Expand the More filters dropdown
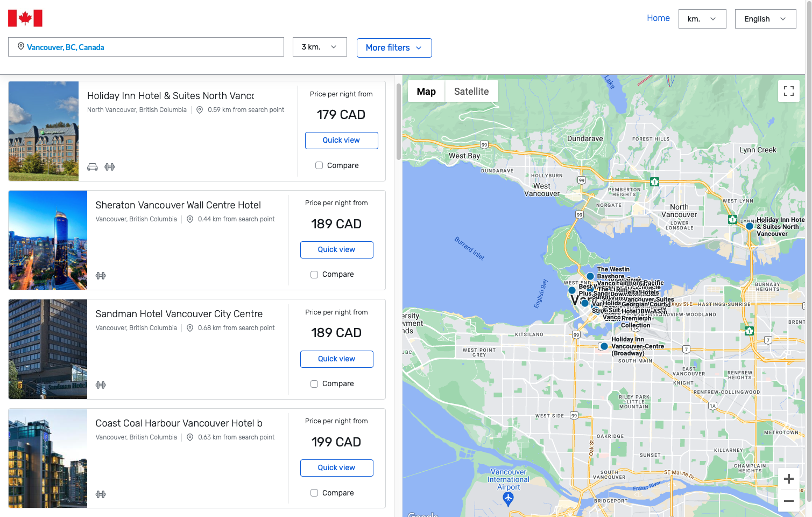 click(x=394, y=48)
